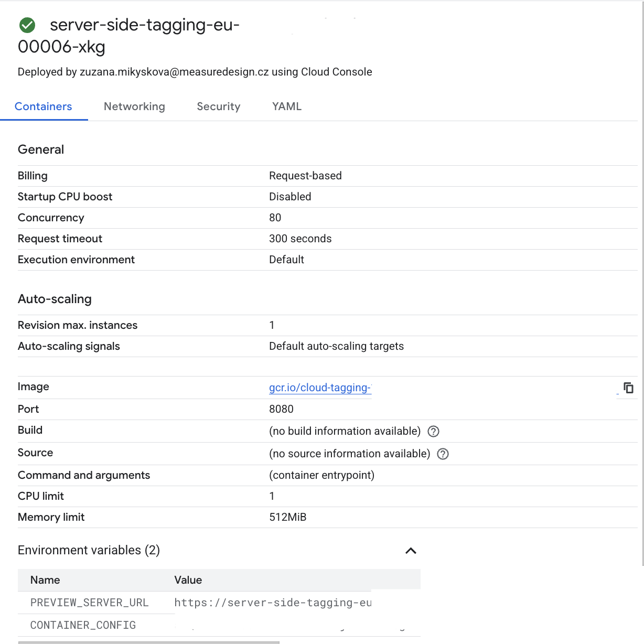Open help icon next to Source information
Screen dimensions: 644x644
click(443, 454)
